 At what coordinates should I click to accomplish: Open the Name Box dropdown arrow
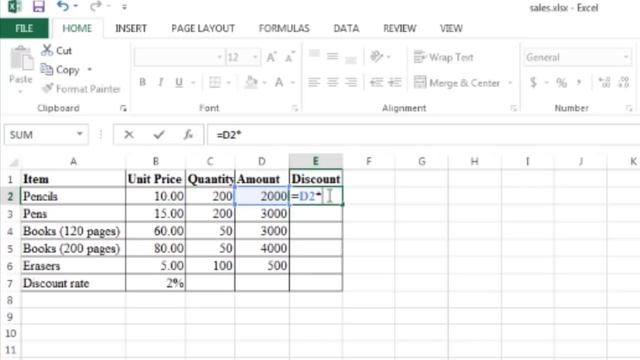(x=80, y=134)
